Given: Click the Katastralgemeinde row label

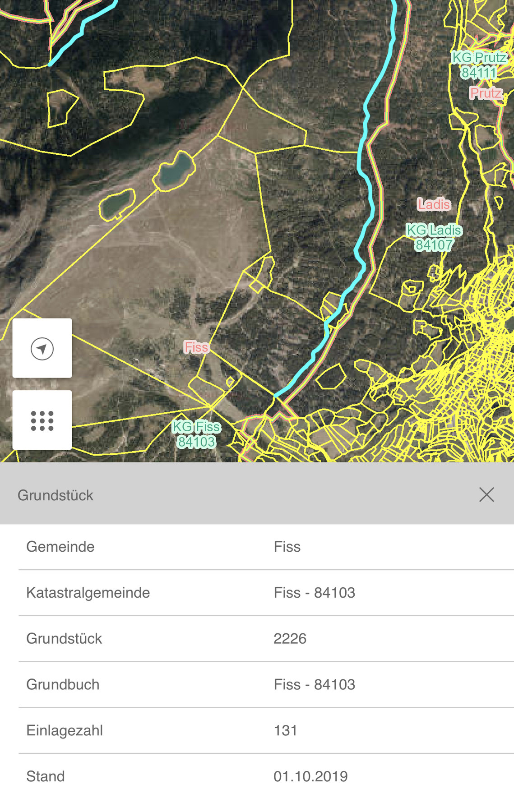Looking at the screenshot, I should (x=88, y=593).
